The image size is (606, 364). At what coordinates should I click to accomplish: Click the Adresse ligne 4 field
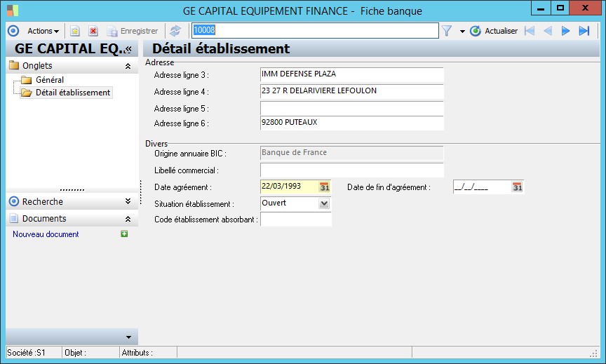[x=351, y=92]
